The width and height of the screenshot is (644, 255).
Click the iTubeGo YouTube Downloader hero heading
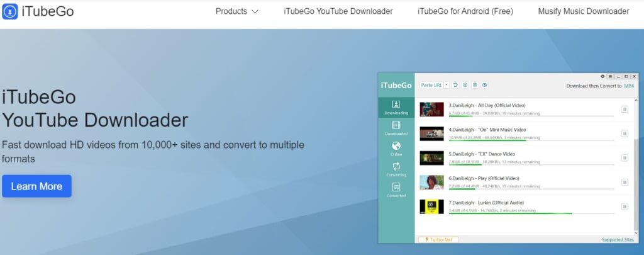95,109
